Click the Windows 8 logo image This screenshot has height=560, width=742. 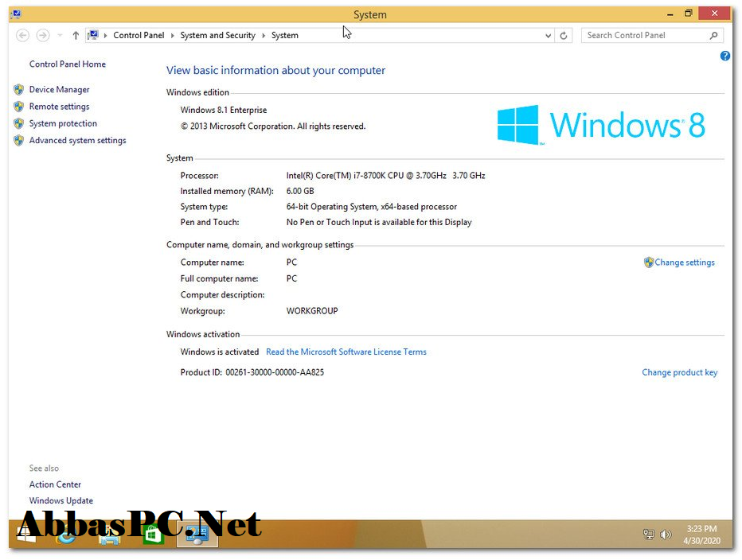601,125
